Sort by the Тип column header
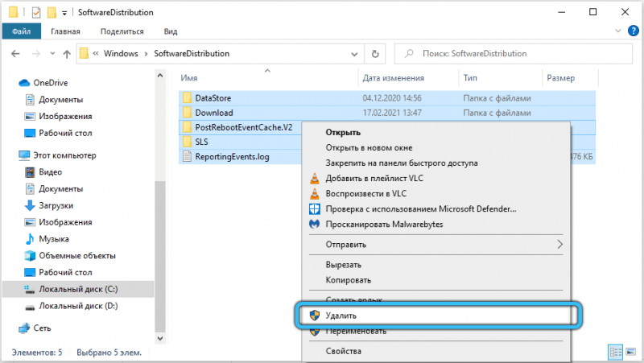The width and height of the screenshot is (644, 363). [x=470, y=77]
